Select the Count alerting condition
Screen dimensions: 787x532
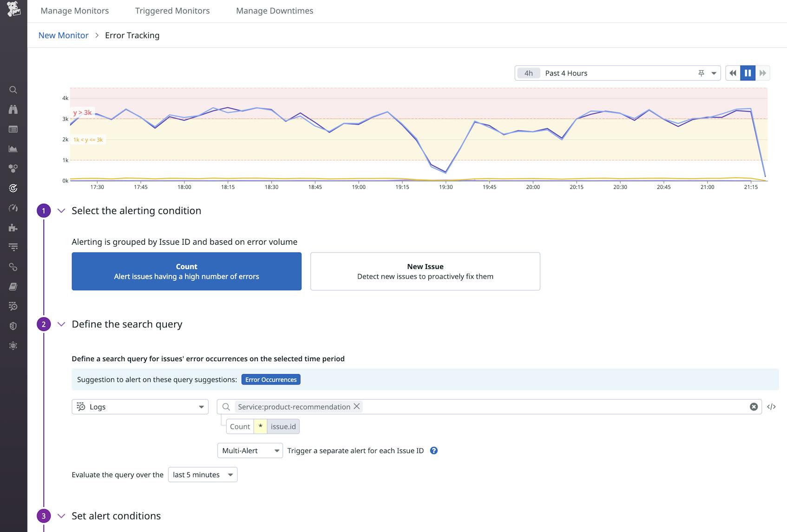pos(186,271)
